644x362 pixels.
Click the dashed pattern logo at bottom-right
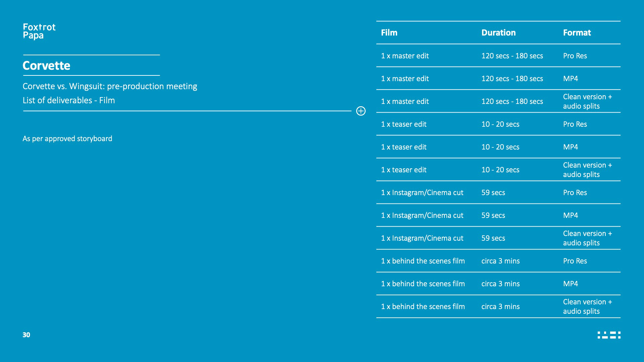pos(609,335)
